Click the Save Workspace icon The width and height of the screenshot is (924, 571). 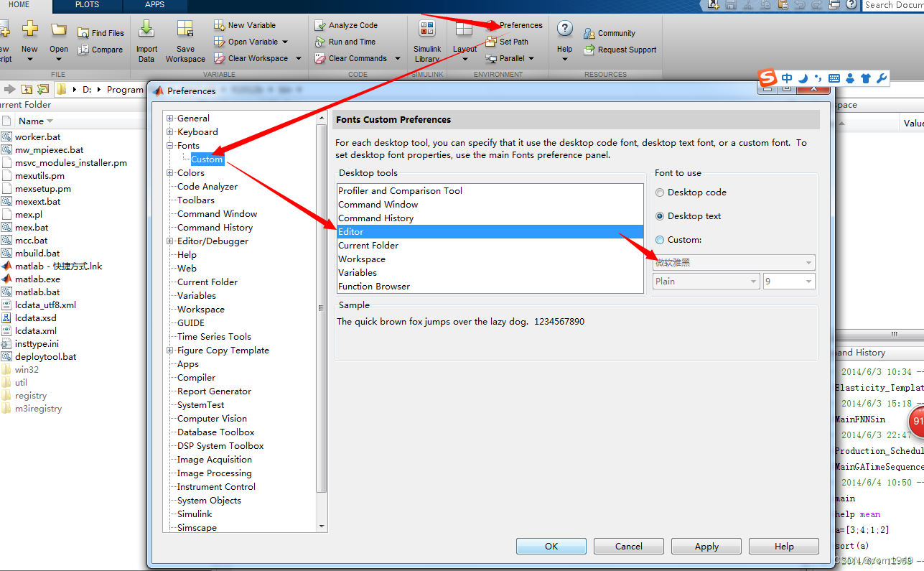(185, 29)
